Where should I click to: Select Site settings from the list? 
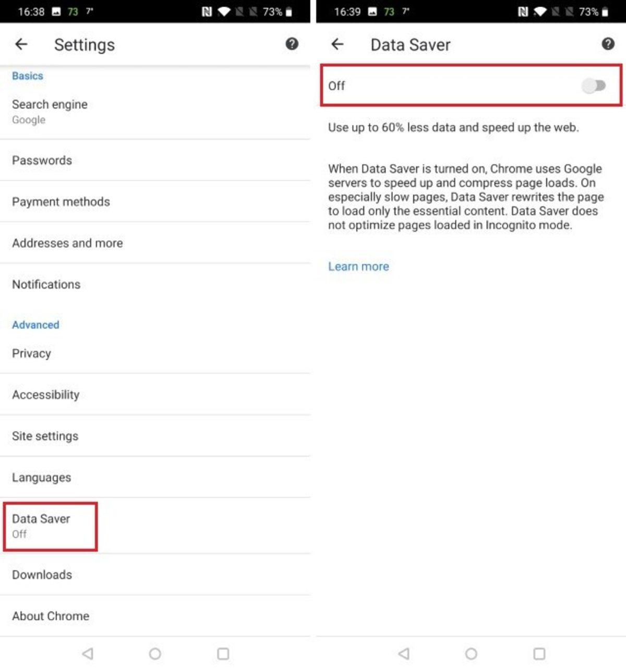(x=45, y=436)
